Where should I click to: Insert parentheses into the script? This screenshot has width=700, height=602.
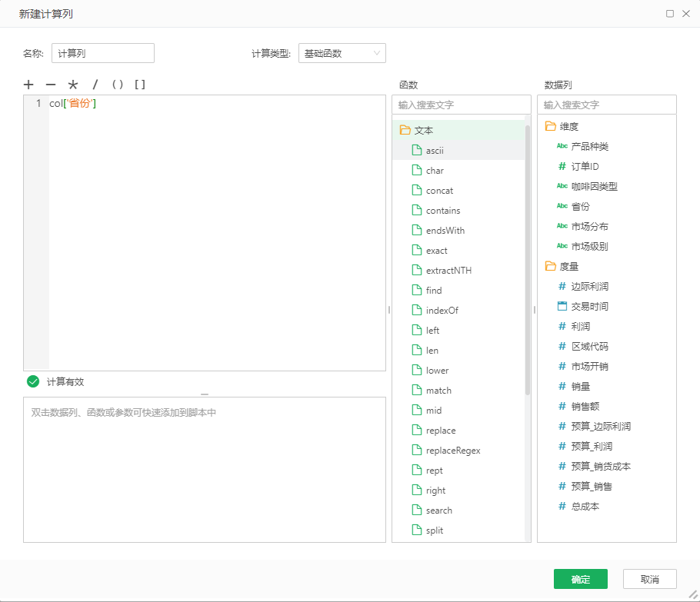coord(118,85)
